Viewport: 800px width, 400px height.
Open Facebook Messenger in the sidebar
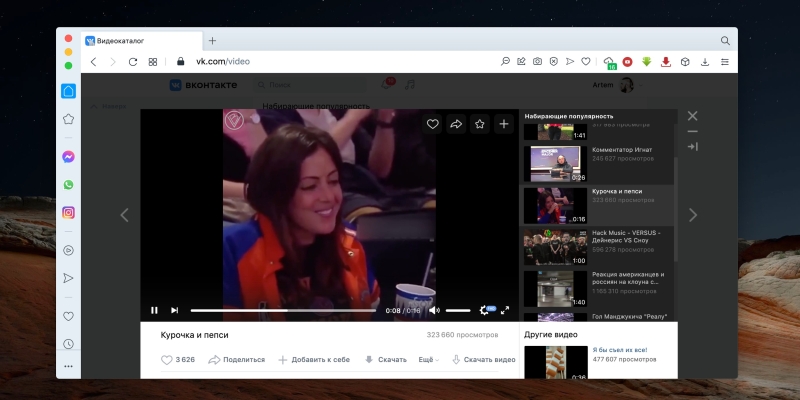(68, 157)
